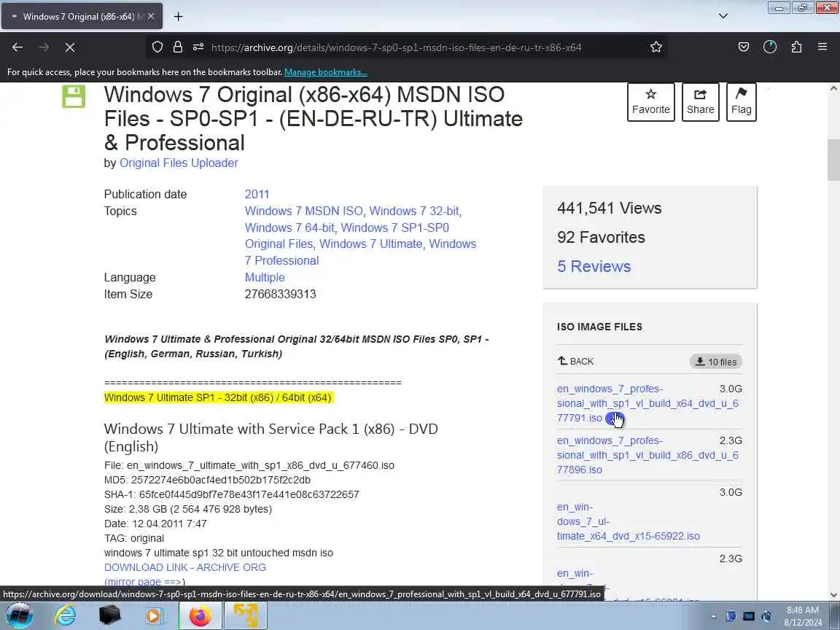Image resolution: width=840 pixels, height=630 pixels.
Task: Click the scrollbar down arrow
Action: coord(833,595)
